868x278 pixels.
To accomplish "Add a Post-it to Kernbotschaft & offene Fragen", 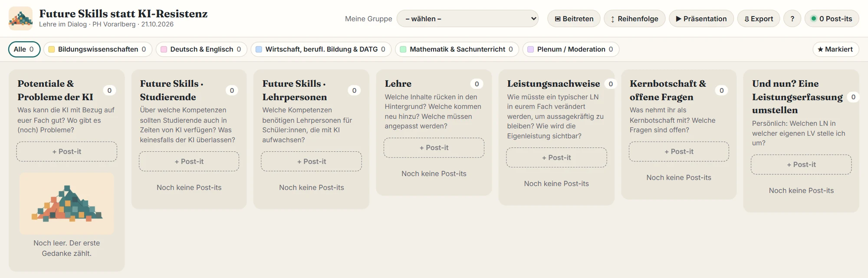I will [679, 152].
